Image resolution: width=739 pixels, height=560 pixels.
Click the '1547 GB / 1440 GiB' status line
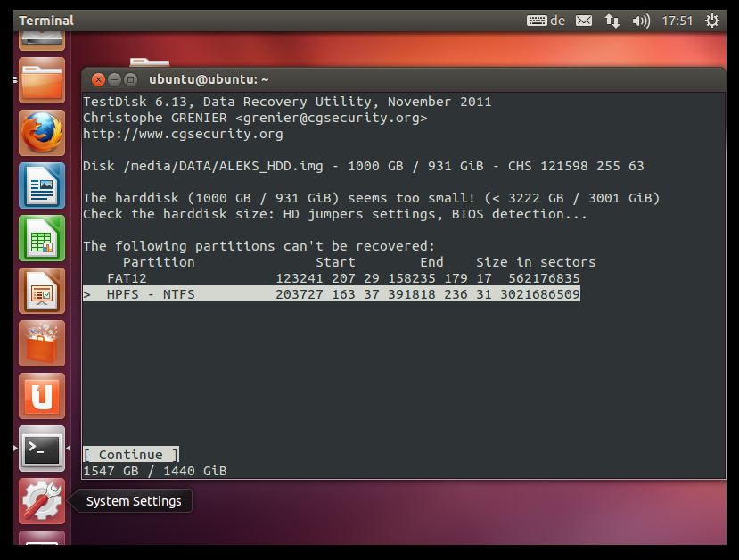pyautogui.click(x=155, y=471)
